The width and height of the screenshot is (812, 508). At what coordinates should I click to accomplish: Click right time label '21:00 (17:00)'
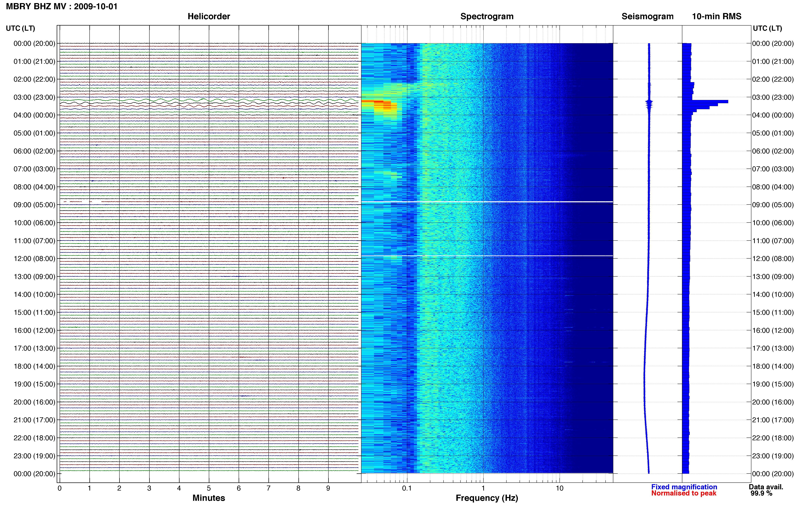click(773, 420)
